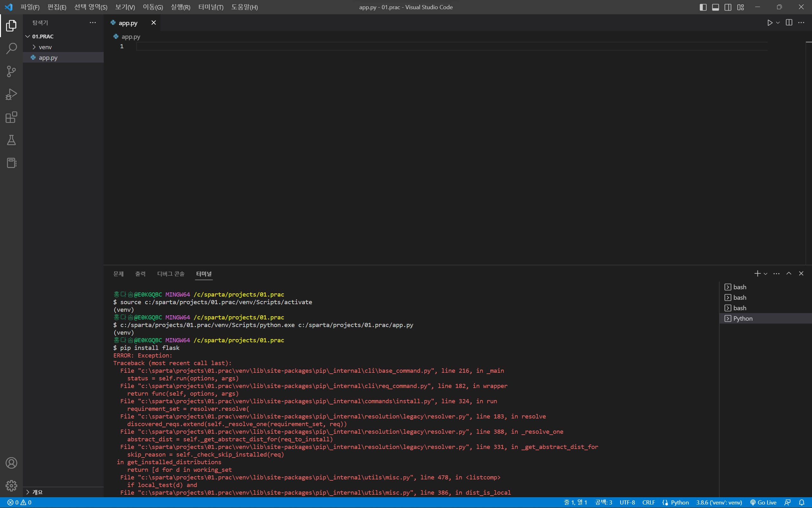Open the run options dropdown arrow

[x=778, y=23]
